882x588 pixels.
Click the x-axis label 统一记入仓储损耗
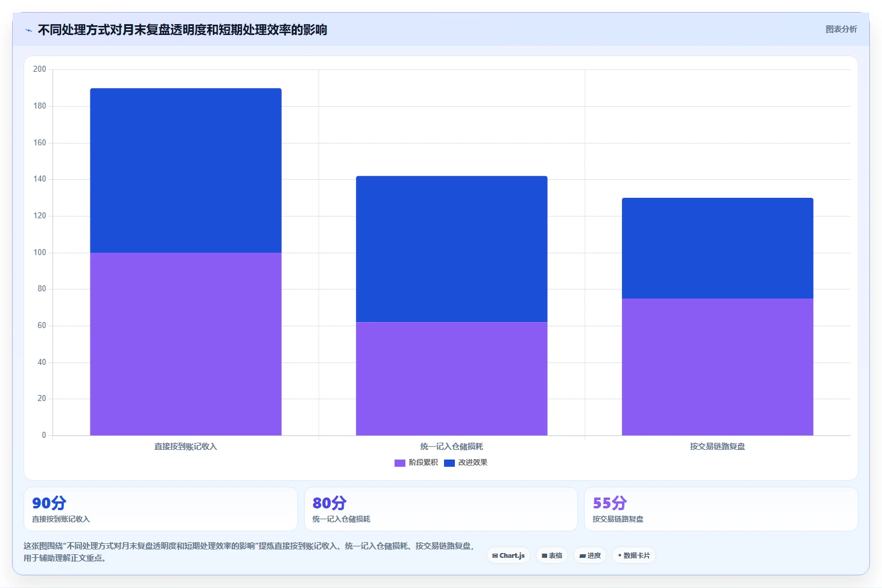tap(452, 447)
